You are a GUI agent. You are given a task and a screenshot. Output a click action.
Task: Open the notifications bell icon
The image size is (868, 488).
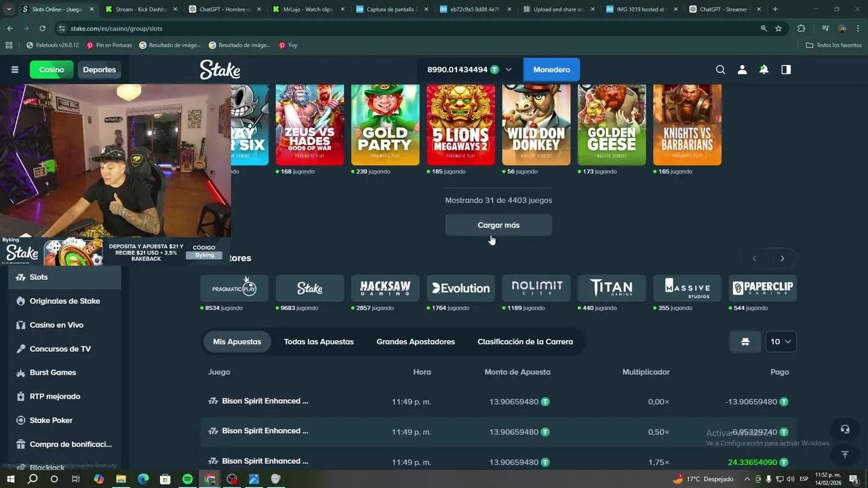[x=764, y=69]
